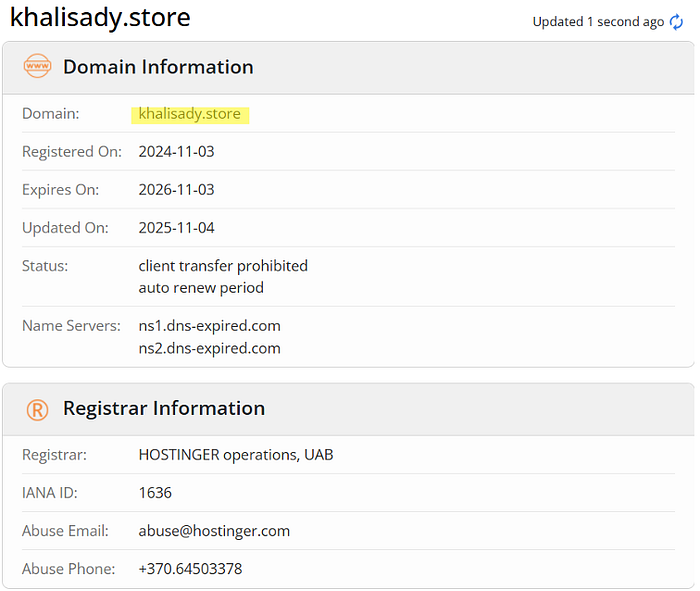Click name server ns1.dns-expired.com
700x591 pixels.
(x=209, y=326)
